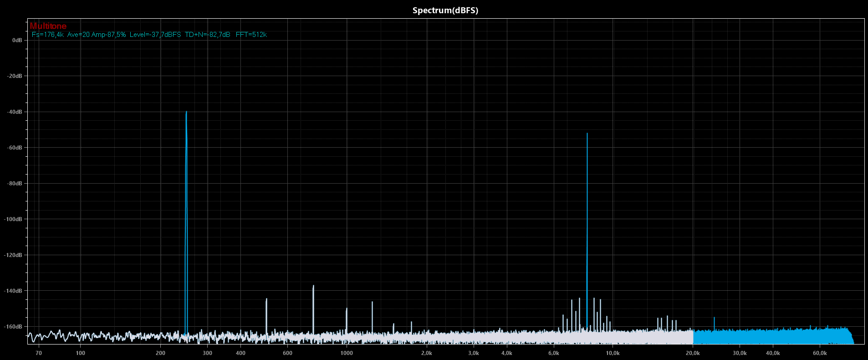The width and height of the screenshot is (868, 360).
Task: Click the 60,0k frequency axis label
Action: [x=820, y=353]
